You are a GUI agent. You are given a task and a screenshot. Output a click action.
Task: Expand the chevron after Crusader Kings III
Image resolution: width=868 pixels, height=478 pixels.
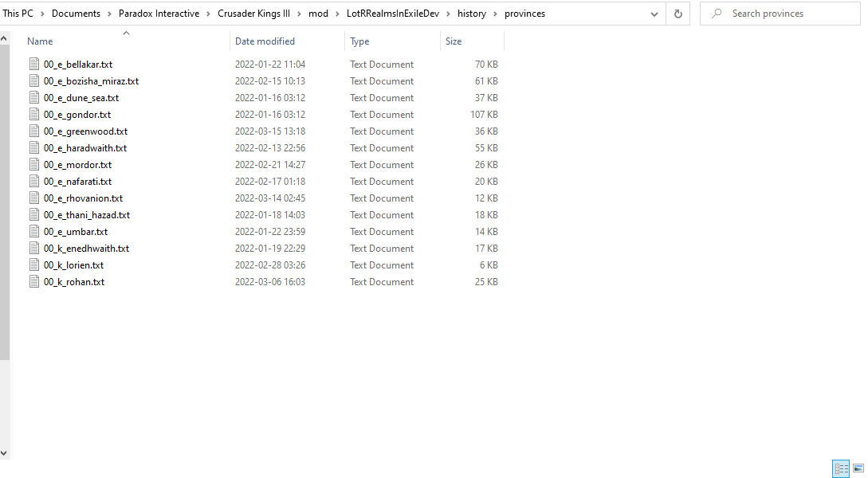(300, 14)
